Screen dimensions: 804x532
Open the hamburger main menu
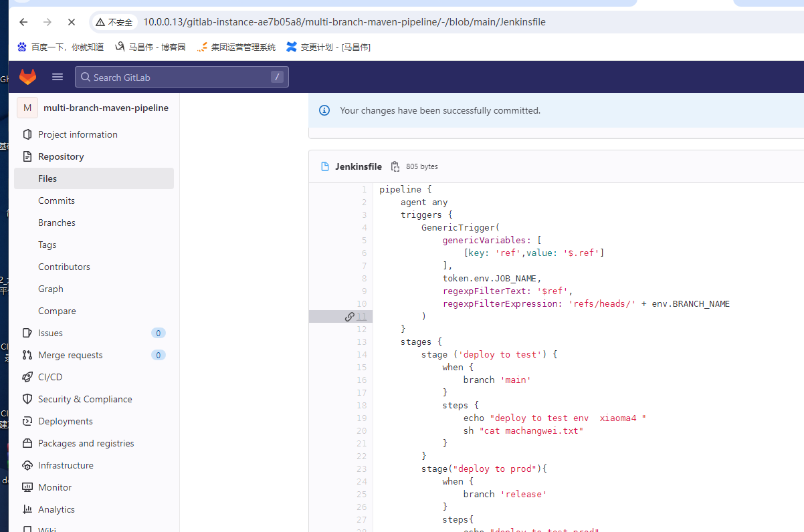[x=58, y=77]
